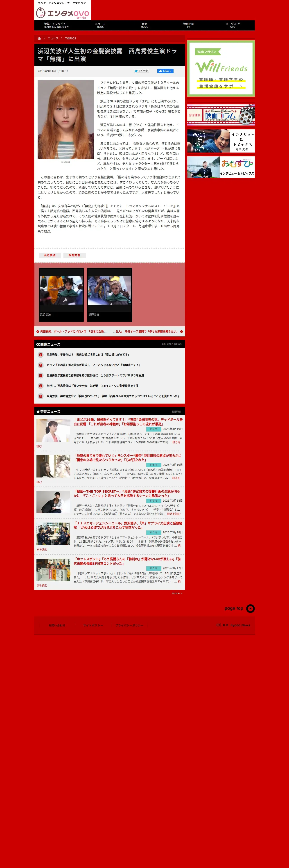Open おむすび インタビュー＆トピックス banner
289x868 pixels.
coord(221,167)
